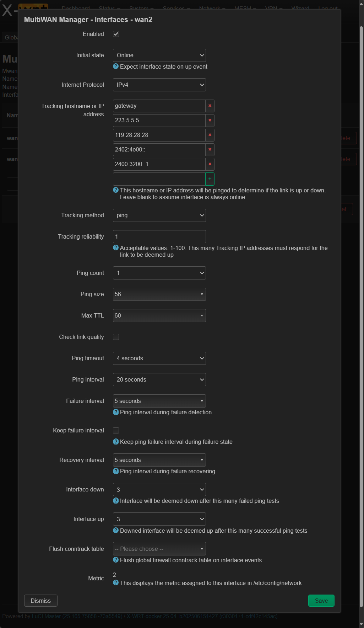Screen dimensions: 364x628
Task: Edit the 2400:3200::1 tracking address field
Action: [159, 164]
